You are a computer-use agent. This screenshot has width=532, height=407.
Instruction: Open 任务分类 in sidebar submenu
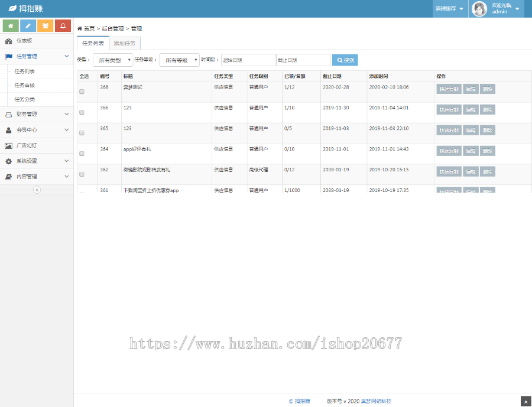pyautogui.click(x=24, y=99)
